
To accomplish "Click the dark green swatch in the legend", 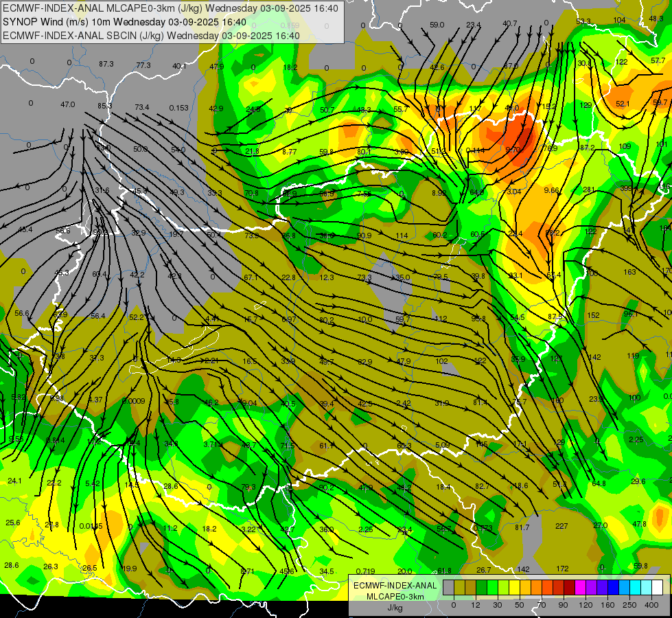I will [x=482, y=587].
